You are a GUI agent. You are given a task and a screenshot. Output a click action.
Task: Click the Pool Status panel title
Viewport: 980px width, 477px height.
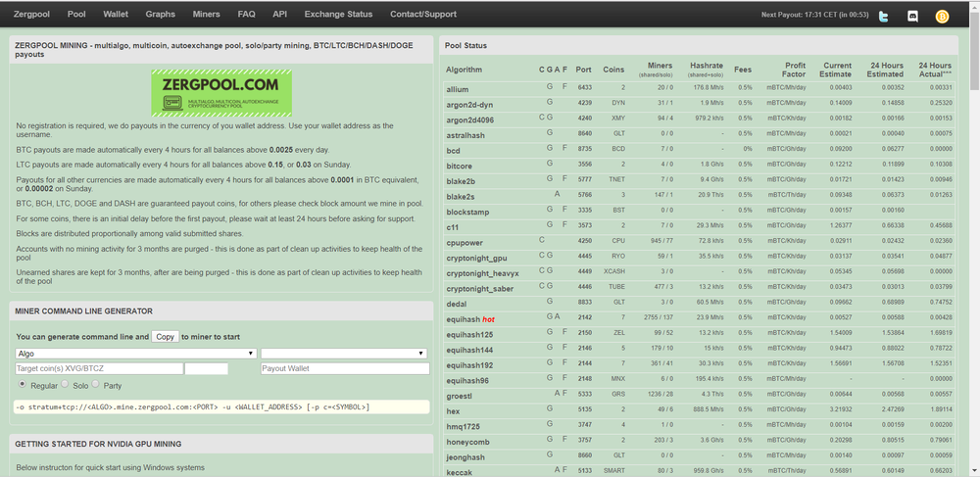tap(466, 46)
